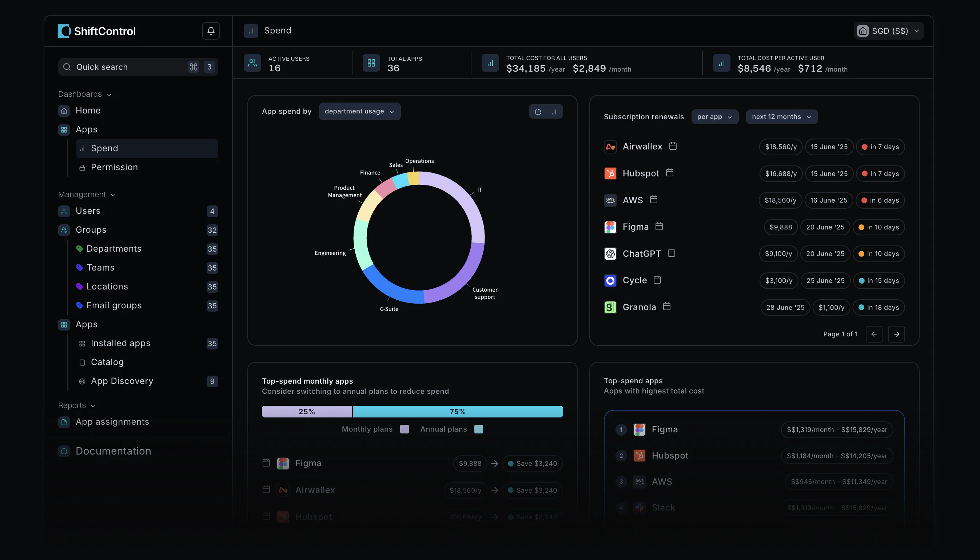The width and height of the screenshot is (980, 560).
Task: Click the ShiftControl logo
Action: pyautogui.click(x=96, y=31)
